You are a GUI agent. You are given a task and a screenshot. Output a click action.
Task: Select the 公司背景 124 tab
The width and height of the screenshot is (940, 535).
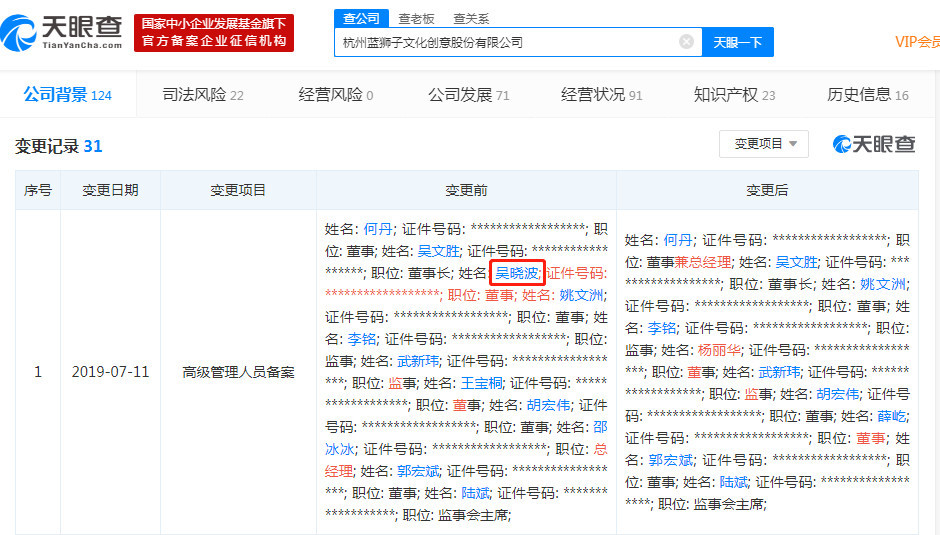click(x=67, y=95)
